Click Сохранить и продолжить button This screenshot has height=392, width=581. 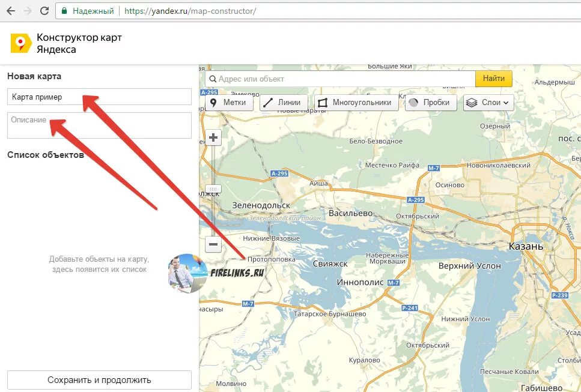pyautogui.click(x=99, y=380)
